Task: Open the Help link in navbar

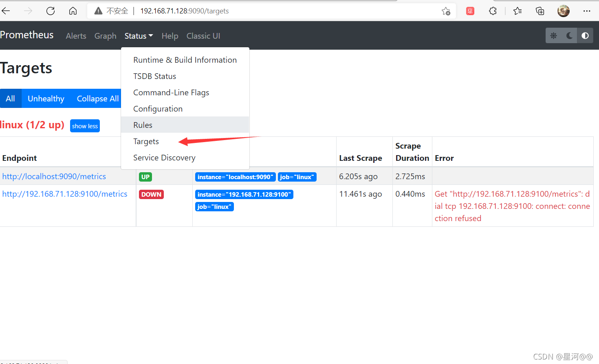Action: 170,36
